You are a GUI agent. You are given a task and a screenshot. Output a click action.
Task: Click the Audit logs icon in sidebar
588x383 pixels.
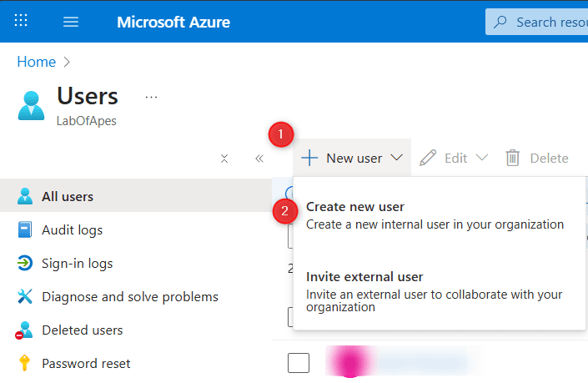[25, 230]
